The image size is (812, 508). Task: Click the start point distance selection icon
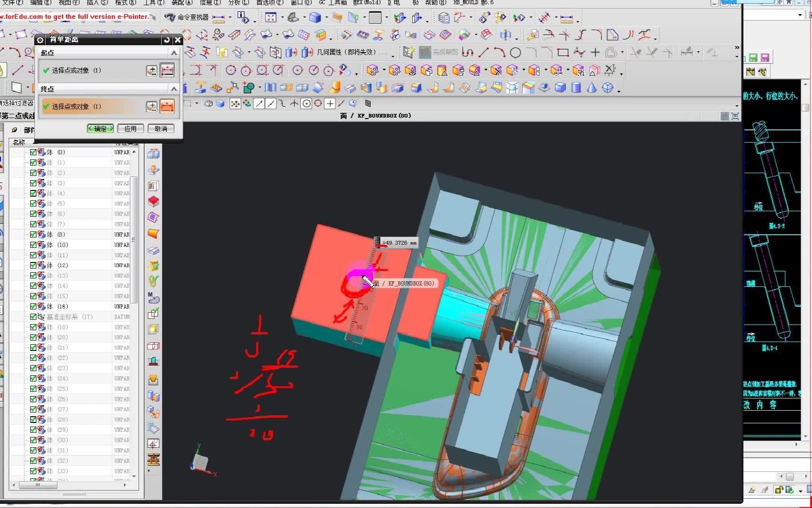pyautogui.click(x=167, y=71)
